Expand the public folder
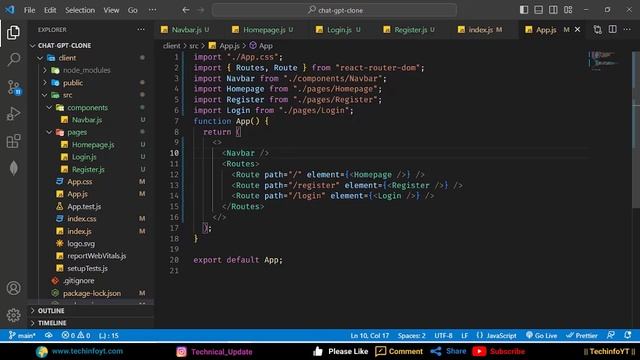The image size is (640, 360). pos(73,83)
